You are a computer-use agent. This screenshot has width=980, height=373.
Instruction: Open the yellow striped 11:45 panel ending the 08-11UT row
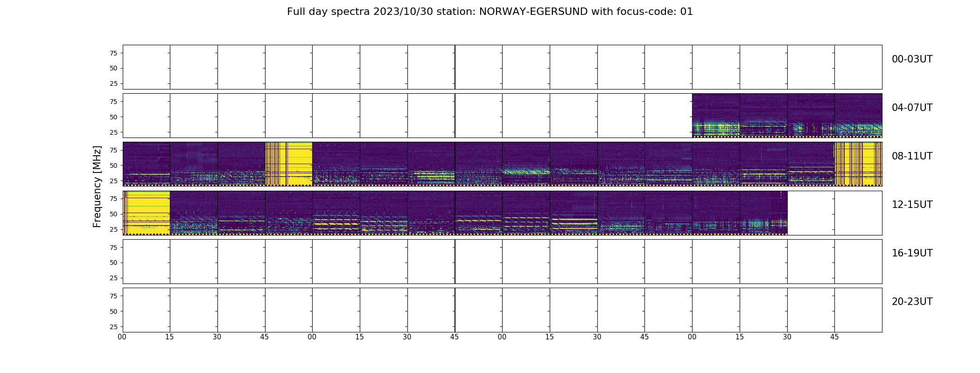coord(858,164)
